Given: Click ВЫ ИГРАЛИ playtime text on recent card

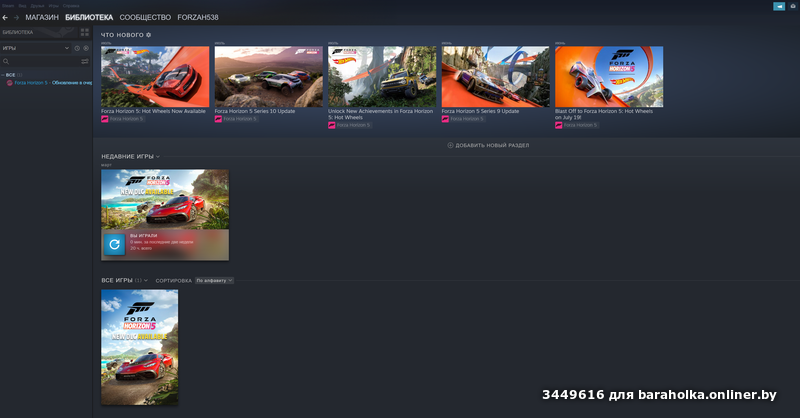Looking at the screenshot, I should point(143,236).
